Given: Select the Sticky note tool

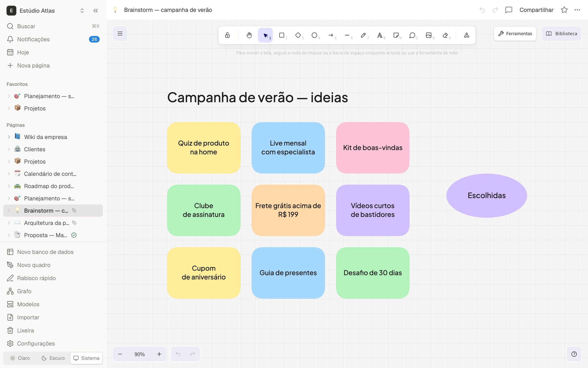Looking at the screenshot, I should (x=396, y=35).
